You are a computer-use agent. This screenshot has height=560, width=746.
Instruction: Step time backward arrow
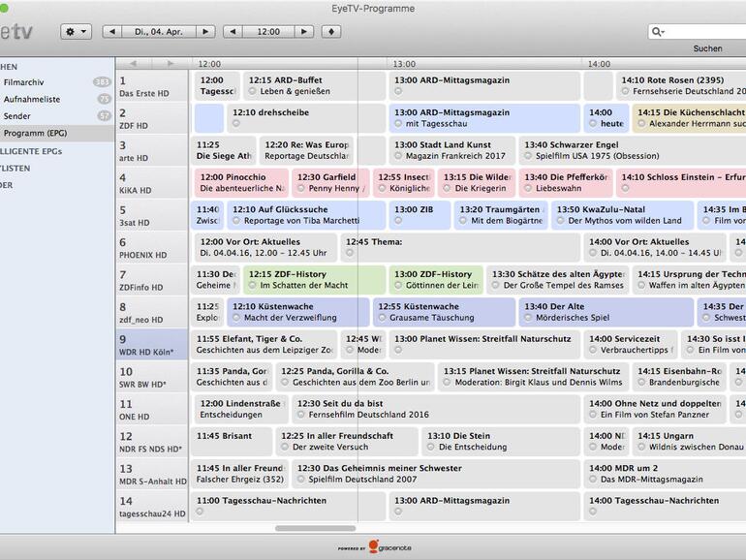tap(233, 32)
